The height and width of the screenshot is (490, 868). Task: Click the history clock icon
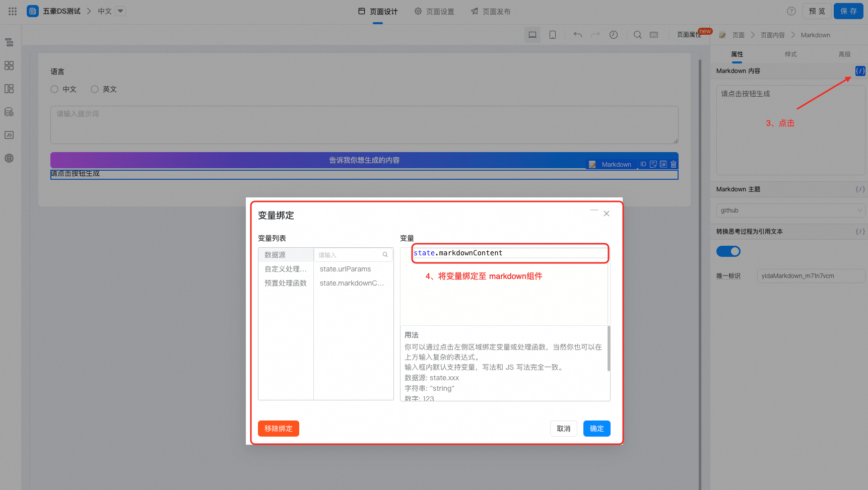tap(613, 34)
